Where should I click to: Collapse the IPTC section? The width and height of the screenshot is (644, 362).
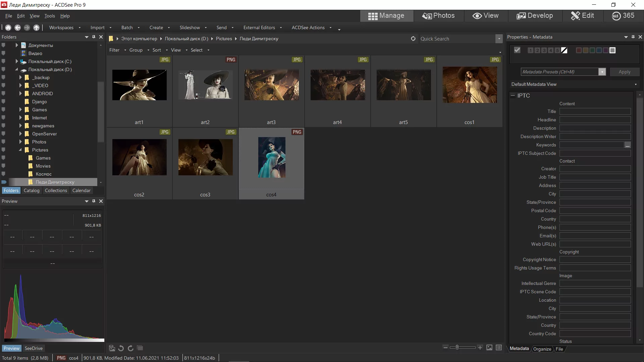(513, 96)
